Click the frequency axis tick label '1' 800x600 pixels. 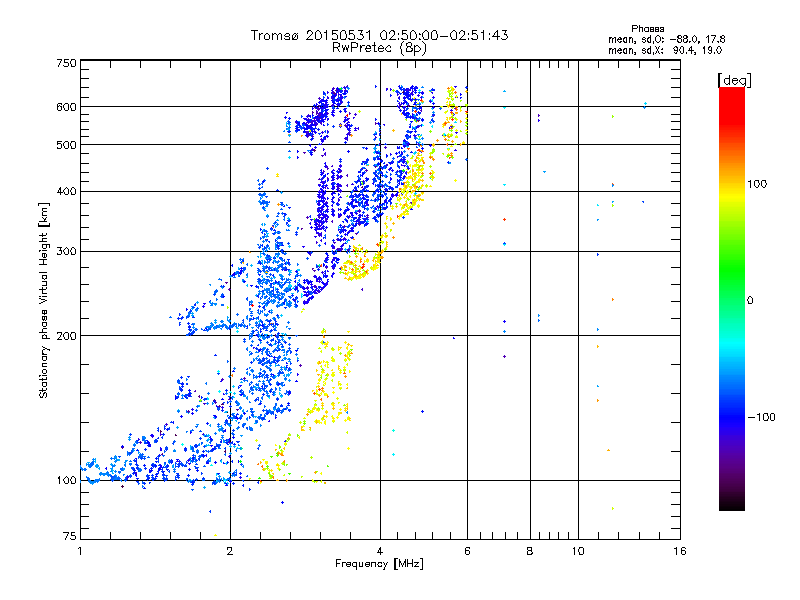[x=80, y=551]
